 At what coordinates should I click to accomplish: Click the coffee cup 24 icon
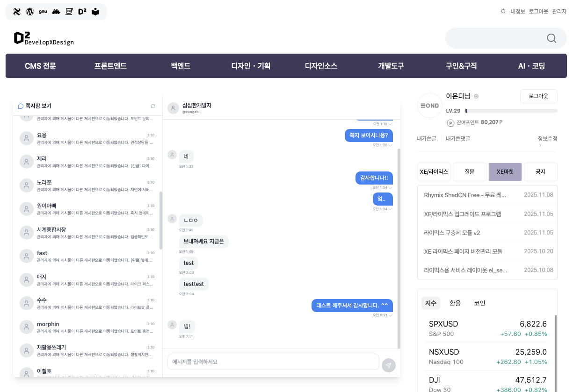(x=69, y=12)
